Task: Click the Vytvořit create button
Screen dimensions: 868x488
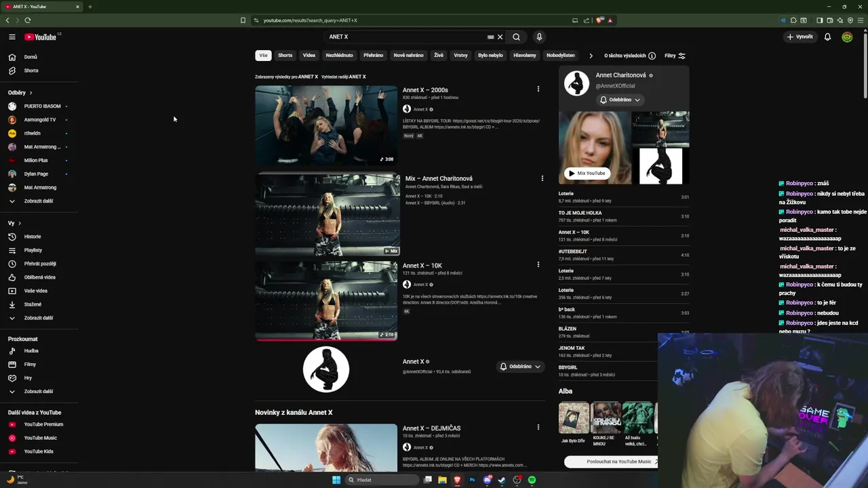Action: tap(800, 37)
